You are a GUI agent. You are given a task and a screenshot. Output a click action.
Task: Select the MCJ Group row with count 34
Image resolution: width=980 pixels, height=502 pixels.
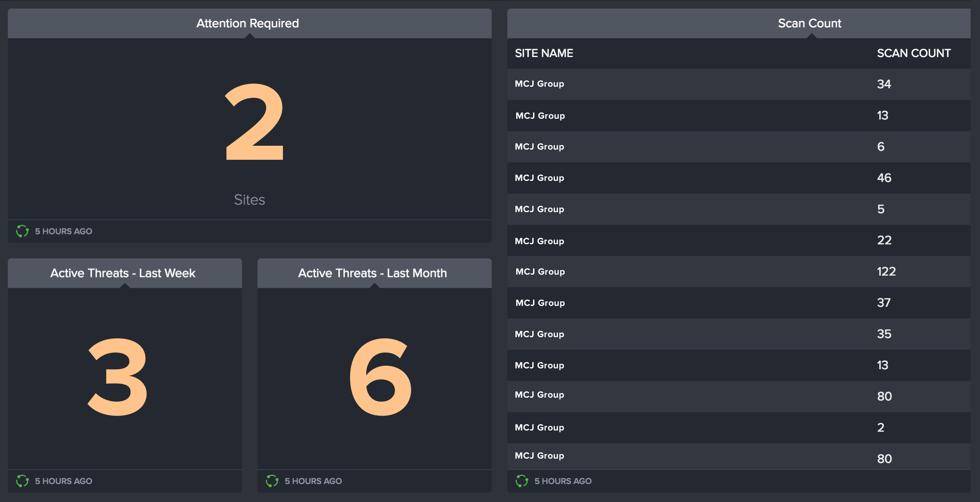click(739, 84)
